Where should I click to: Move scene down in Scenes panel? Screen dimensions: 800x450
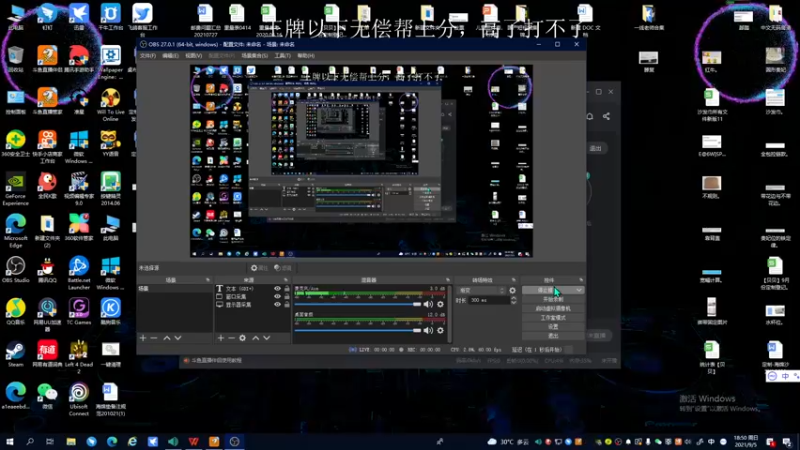coord(178,338)
